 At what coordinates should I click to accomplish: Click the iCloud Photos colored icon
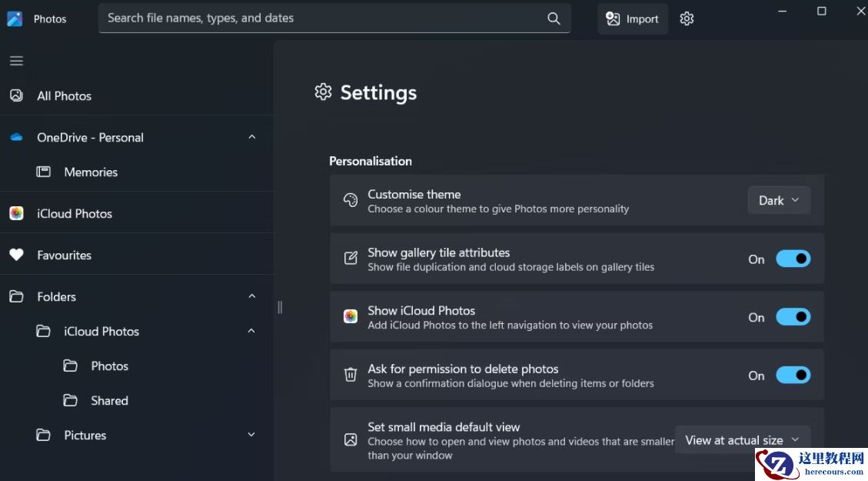(x=16, y=213)
